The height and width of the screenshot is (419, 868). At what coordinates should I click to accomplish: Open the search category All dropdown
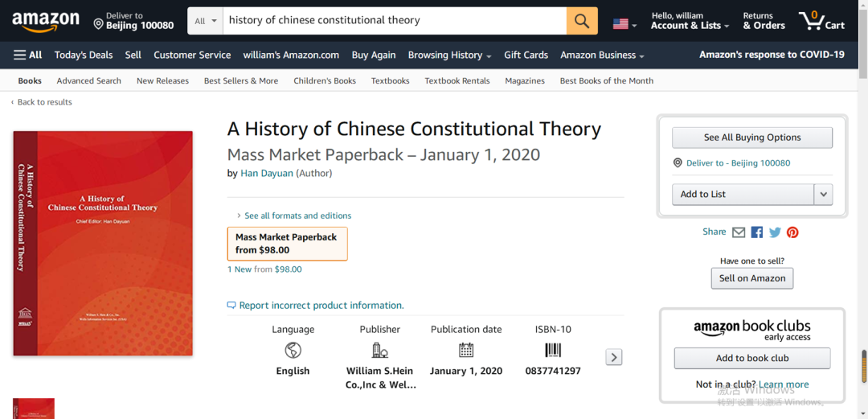[206, 21]
